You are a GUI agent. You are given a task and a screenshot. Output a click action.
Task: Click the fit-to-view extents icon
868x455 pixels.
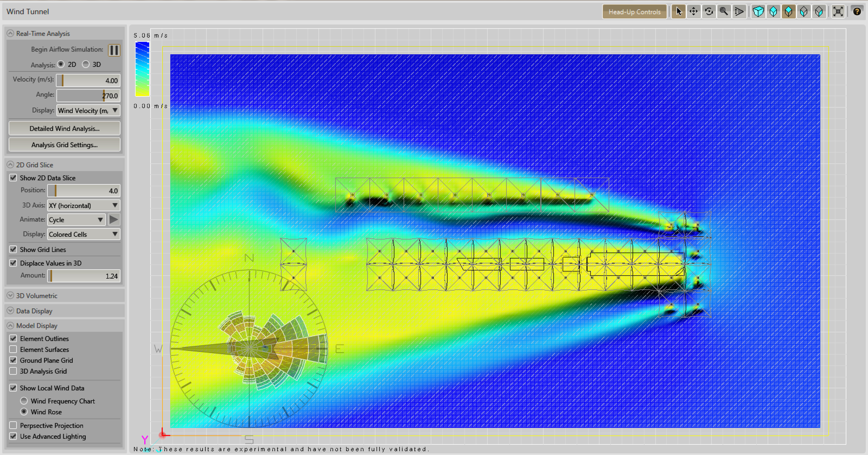838,12
